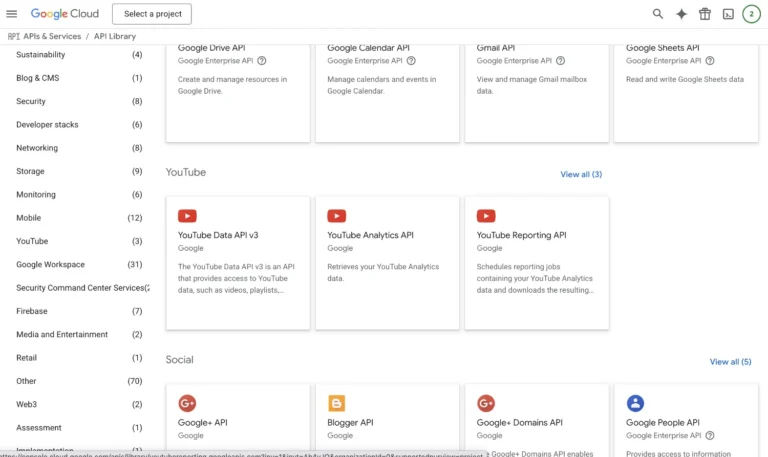The image size is (768, 457).
Task: Click Google Workspace count (31)
Action: pyautogui.click(x=135, y=265)
